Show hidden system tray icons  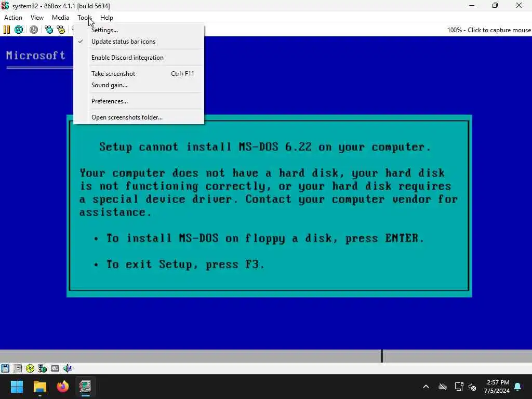(426, 387)
